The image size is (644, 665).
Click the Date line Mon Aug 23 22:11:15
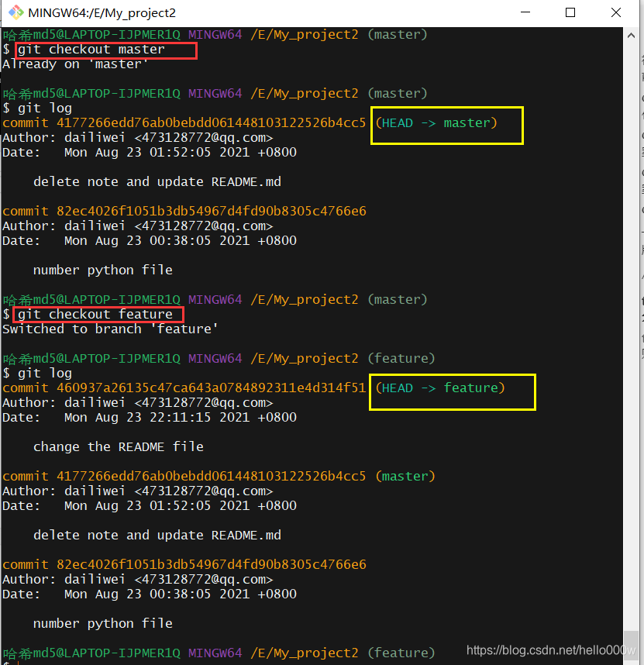pyautogui.click(x=150, y=417)
